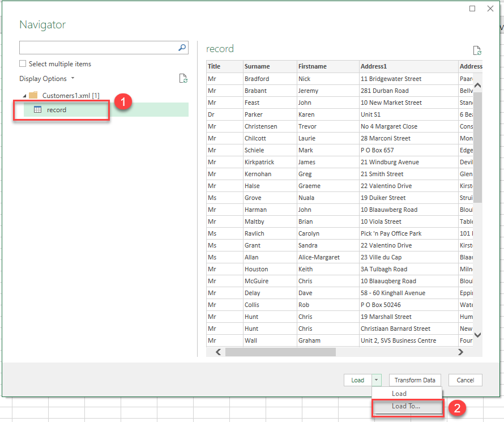The height and width of the screenshot is (422, 504).
Task: Click the horizontal scrollbar right arrow
Action: click(x=460, y=352)
